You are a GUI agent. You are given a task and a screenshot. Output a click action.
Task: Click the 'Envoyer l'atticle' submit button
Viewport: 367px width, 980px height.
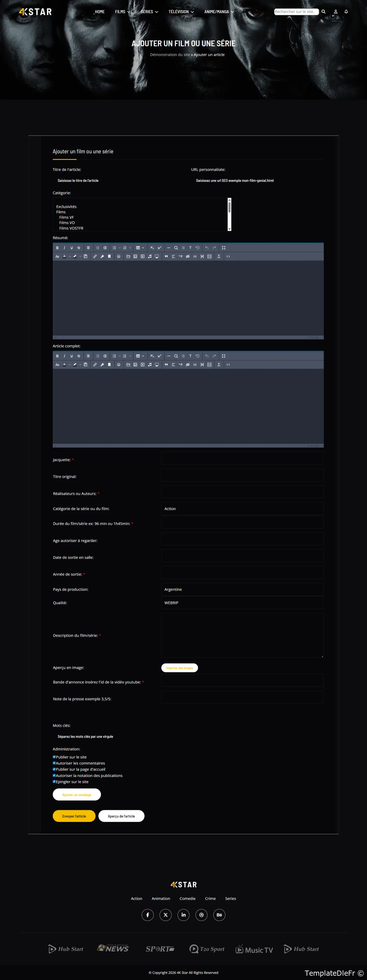pyautogui.click(x=74, y=816)
